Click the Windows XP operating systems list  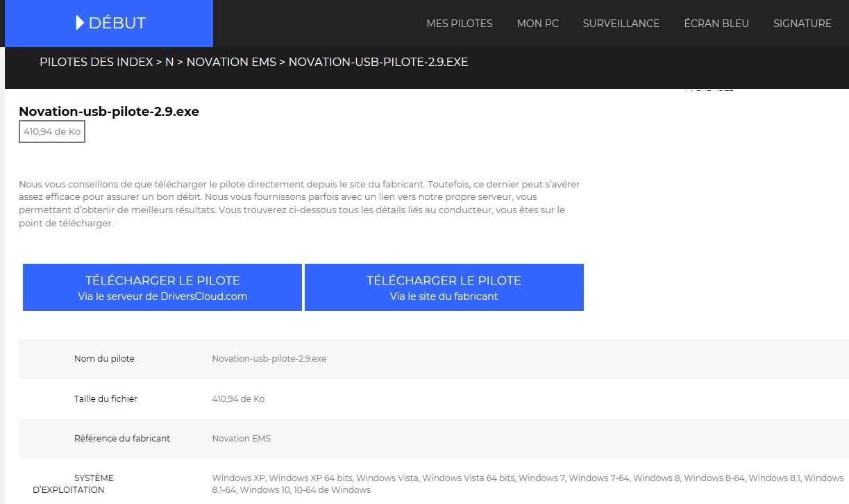(x=528, y=484)
